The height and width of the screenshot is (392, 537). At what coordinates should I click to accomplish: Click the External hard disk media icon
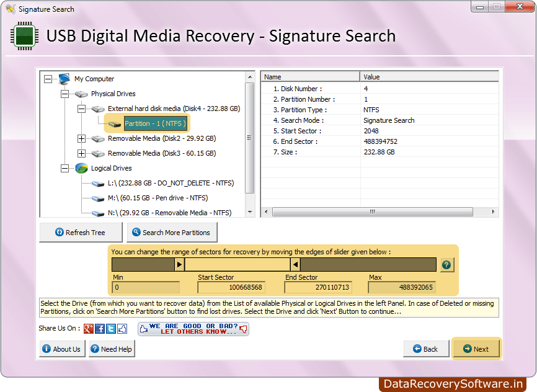tap(98, 109)
